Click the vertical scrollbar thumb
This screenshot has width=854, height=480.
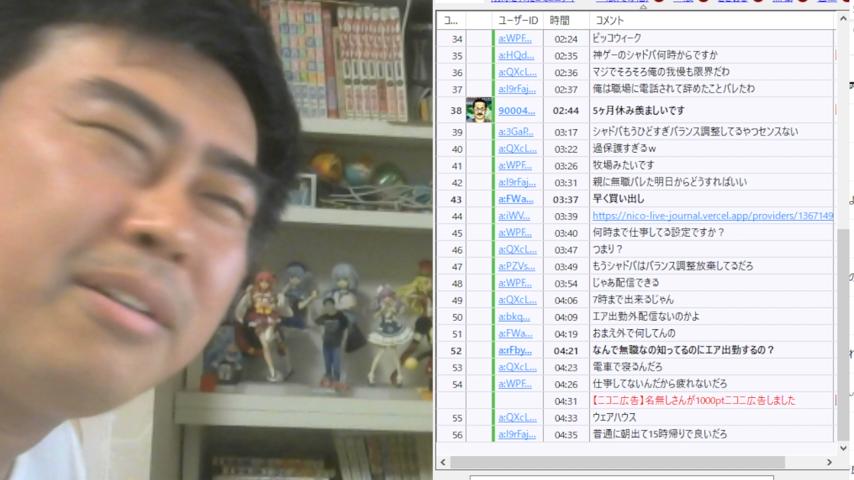pyautogui.click(x=843, y=334)
